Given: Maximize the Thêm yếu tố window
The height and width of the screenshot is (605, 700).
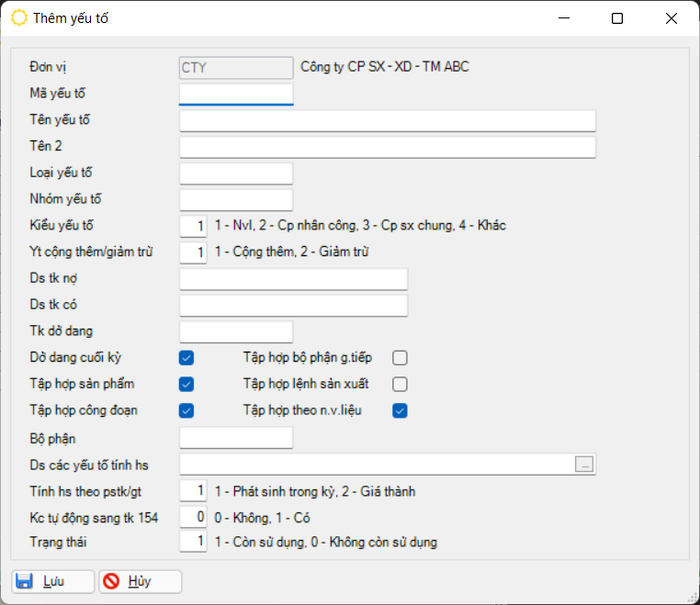Looking at the screenshot, I should click(x=617, y=18).
